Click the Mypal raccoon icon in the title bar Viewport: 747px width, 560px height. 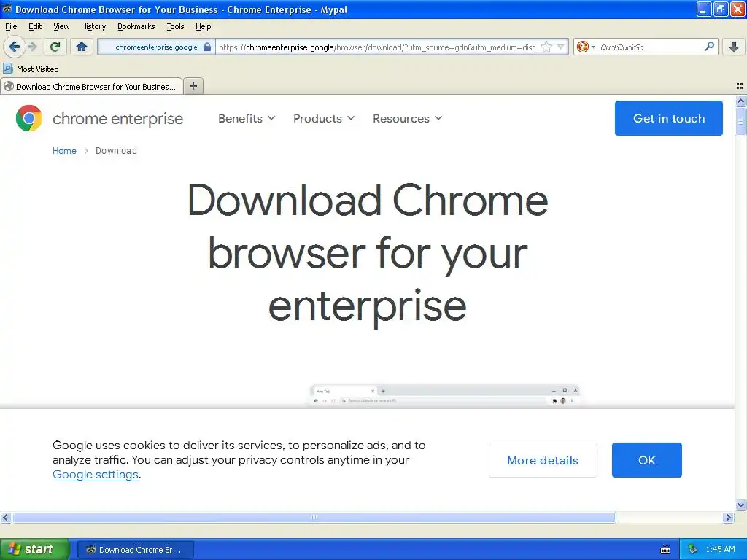(7, 9)
